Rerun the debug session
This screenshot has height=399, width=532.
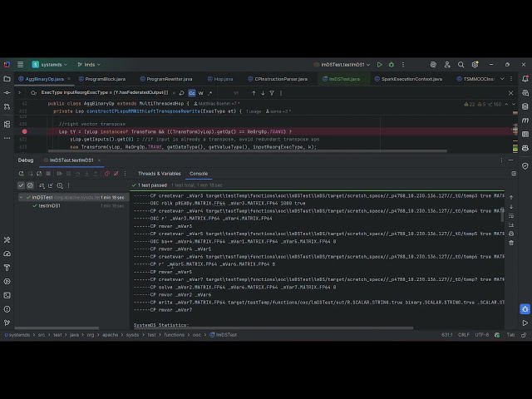click(22, 174)
